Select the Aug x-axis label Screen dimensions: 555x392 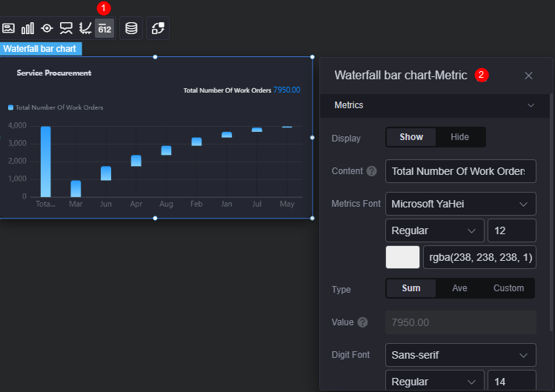click(x=166, y=204)
